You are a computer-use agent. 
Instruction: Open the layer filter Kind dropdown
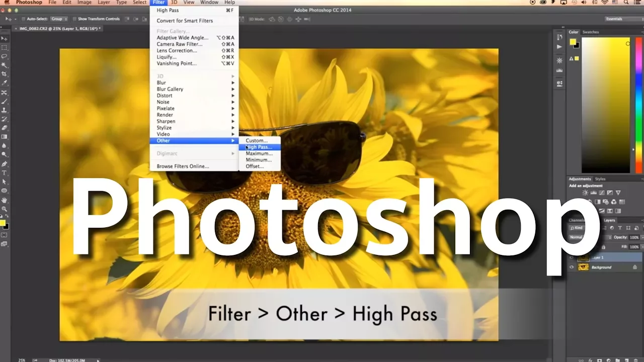coord(576,228)
